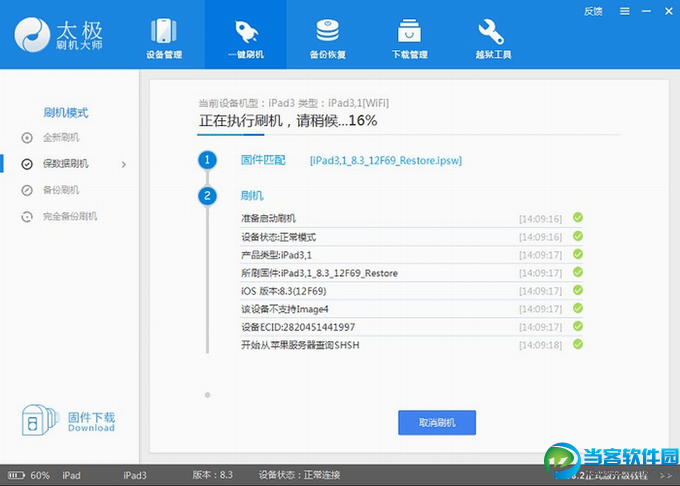
Task: Click 版本：8.3 in status bar
Action: coord(212,475)
